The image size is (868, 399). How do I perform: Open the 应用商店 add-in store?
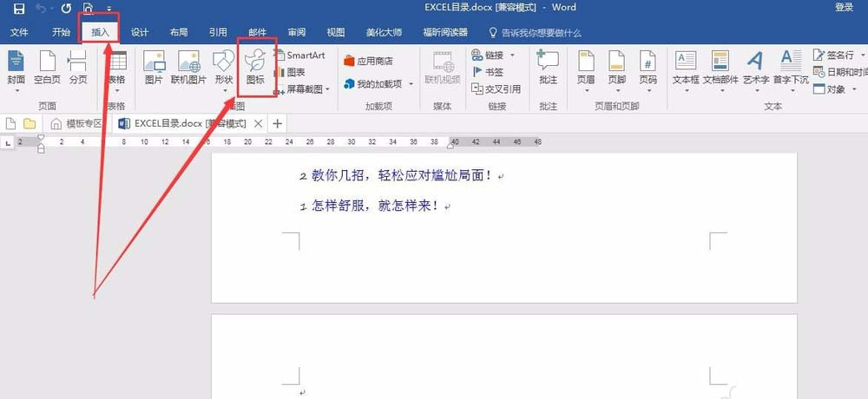(x=368, y=61)
